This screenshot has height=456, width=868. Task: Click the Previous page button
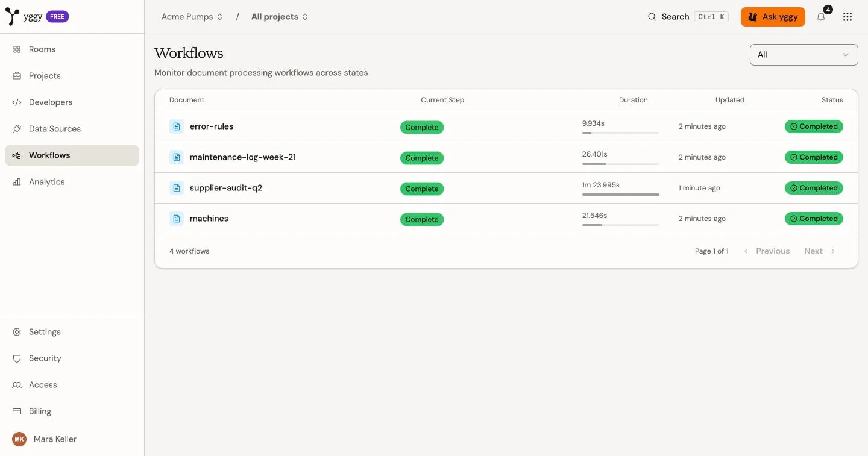tap(767, 251)
